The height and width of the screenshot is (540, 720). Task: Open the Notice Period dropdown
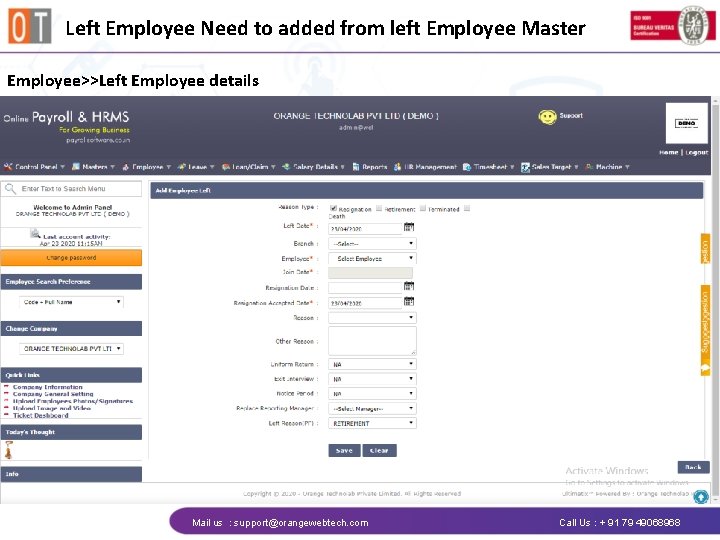click(372, 394)
